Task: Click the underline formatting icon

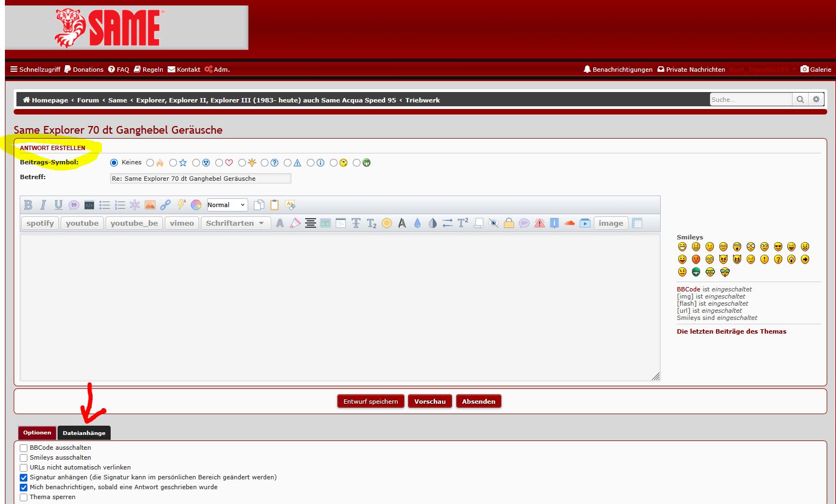Action: coord(59,205)
